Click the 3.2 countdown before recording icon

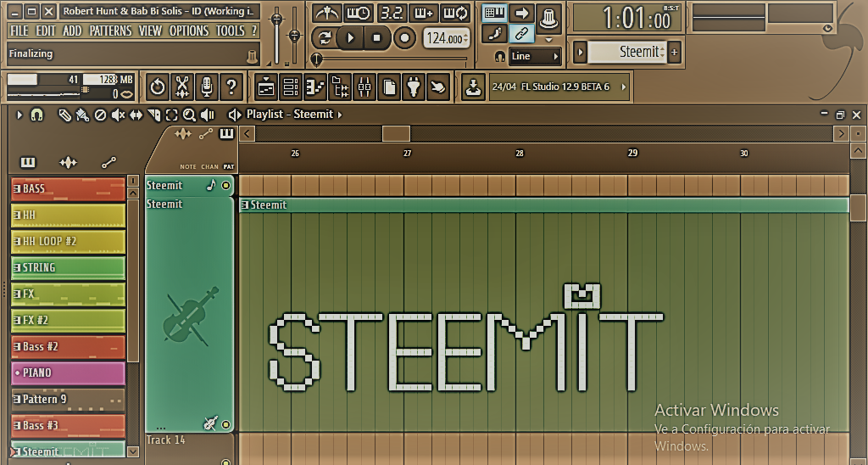[x=392, y=14]
